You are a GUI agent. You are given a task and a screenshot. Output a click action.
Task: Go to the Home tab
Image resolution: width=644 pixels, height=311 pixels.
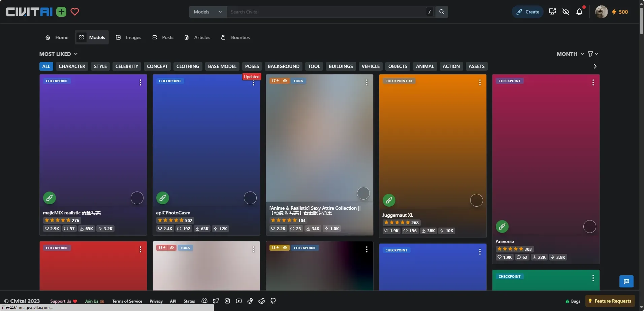tap(57, 37)
